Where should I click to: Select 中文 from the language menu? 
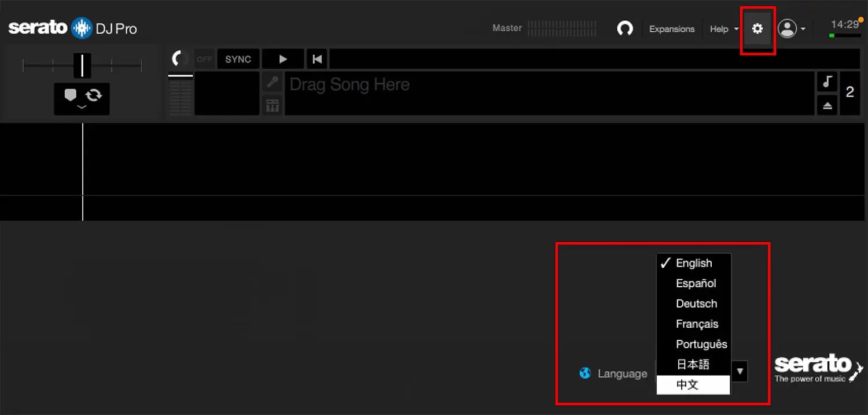(688, 385)
